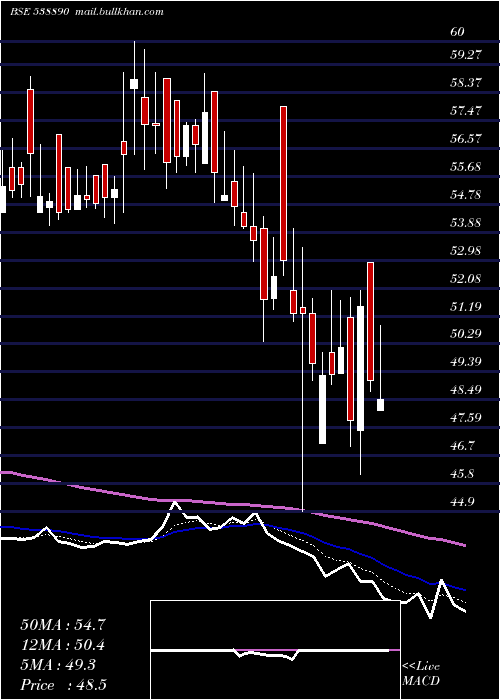Viewport: 500px width, 700px height.
Task: Click the 44.9 price axis label
Action: pyautogui.click(x=462, y=502)
